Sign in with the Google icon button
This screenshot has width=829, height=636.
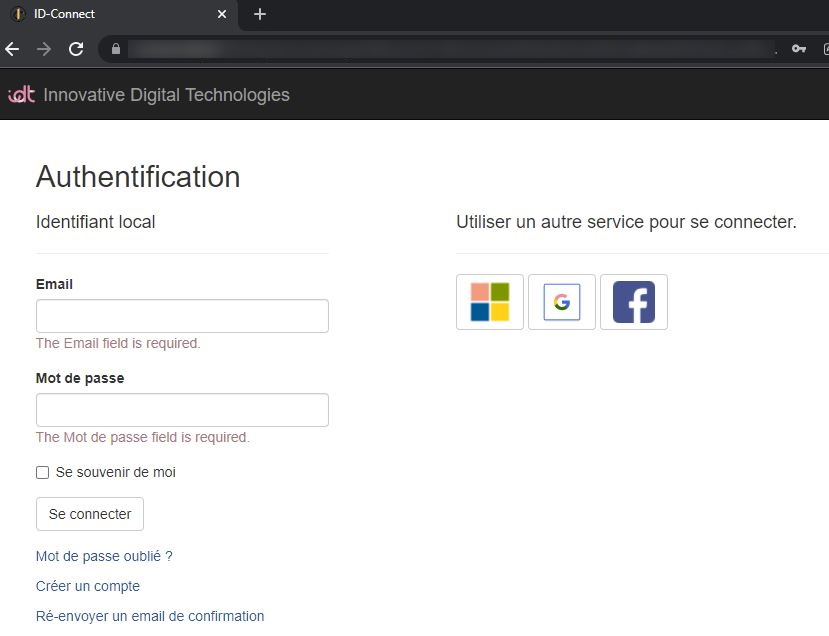pyautogui.click(x=562, y=302)
